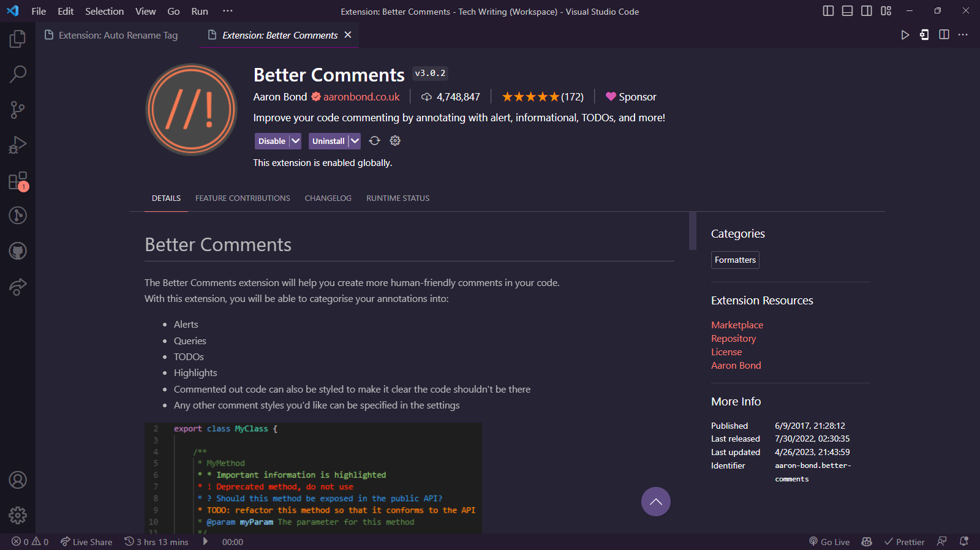The width and height of the screenshot is (980, 550).
Task: Click the five-star rating (172)
Action: click(543, 97)
